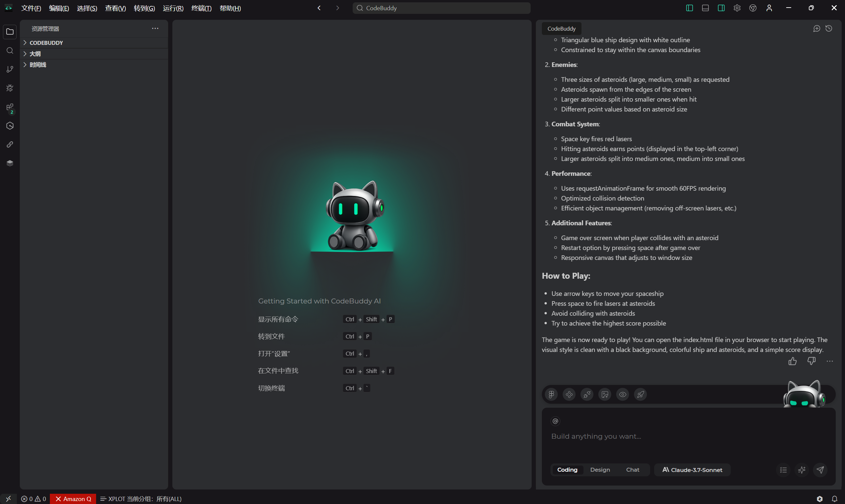845x504 pixels.
Task: Click the image upload icon
Action: (x=605, y=394)
